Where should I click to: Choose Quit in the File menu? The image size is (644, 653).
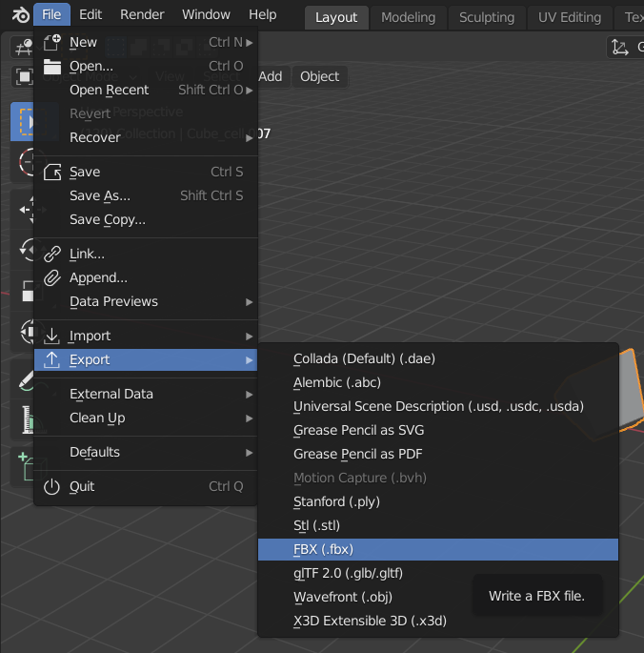click(146, 486)
